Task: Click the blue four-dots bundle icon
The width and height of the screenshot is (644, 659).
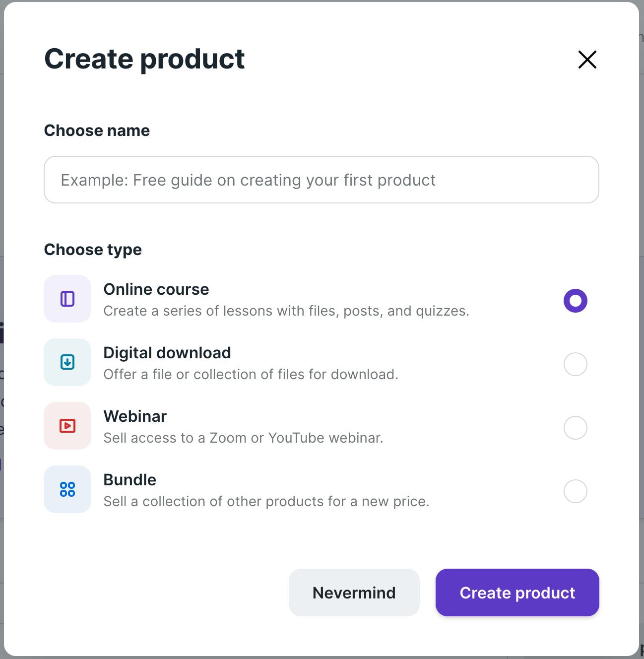Action: click(67, 489)
